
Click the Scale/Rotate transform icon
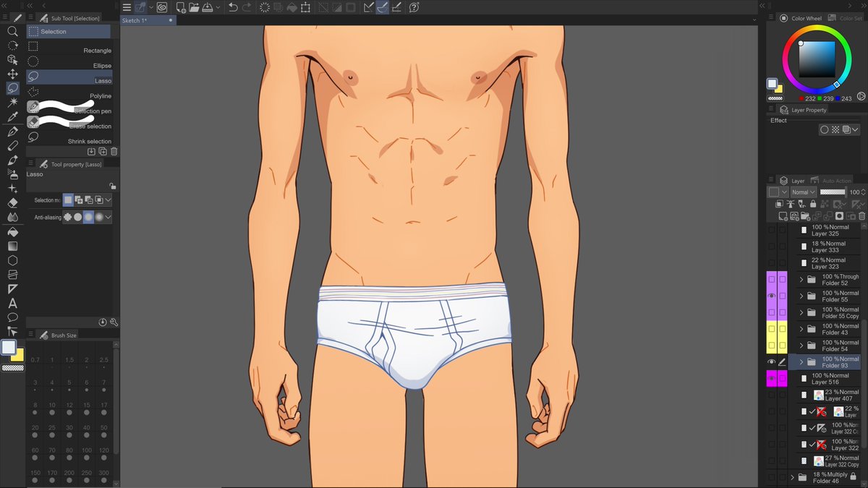306,7
